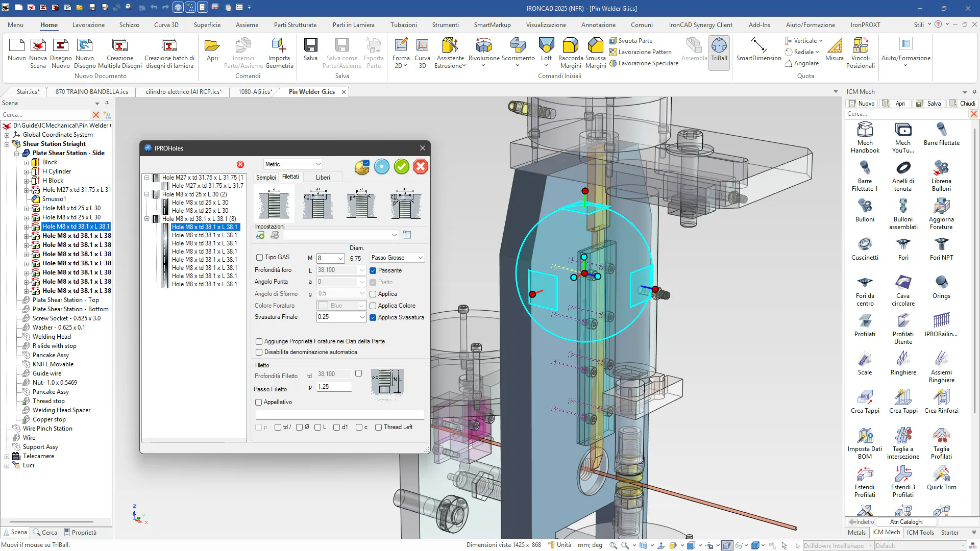This screenshot has height=551, width=980.
Task: Click the Altri Cataloghi button
Action: coord(906,522)
